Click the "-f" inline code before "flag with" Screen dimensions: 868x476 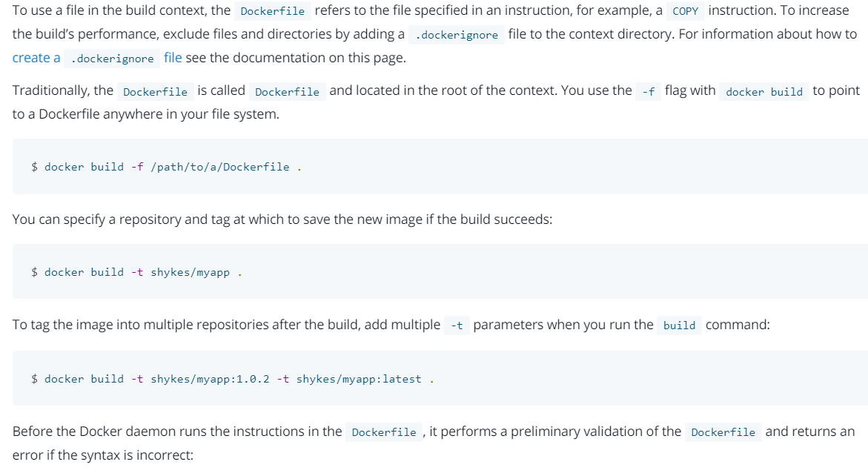(x=649, y=91)
